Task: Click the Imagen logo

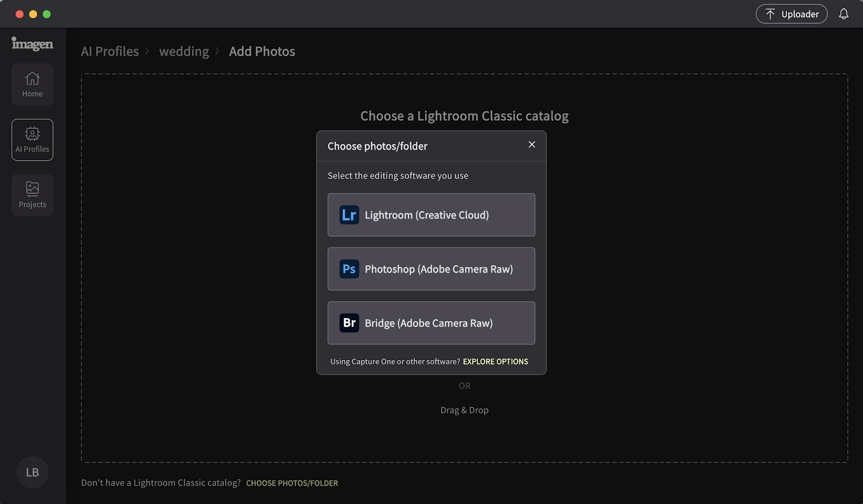Action: [32, 44]
